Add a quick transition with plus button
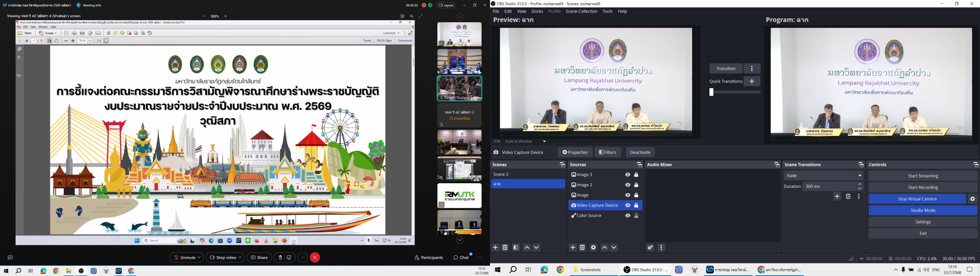This screenshot has width=980, height=276. (x=752, y=81)
